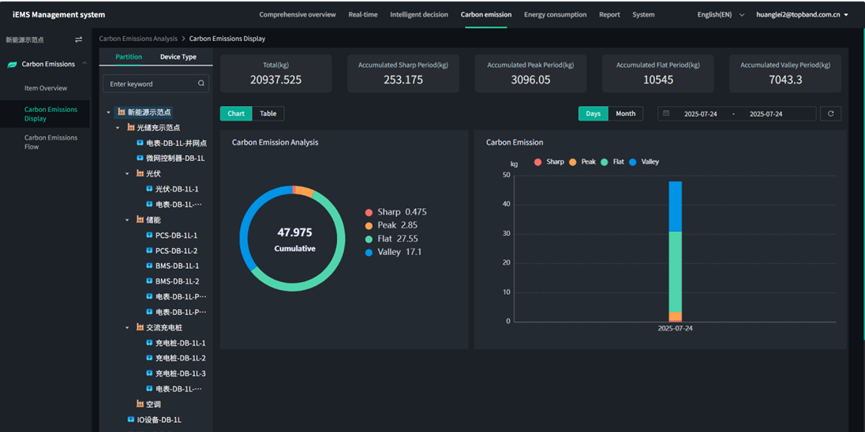Collapse the 光伏 tree arrow
Viewport: 865px width, 432px height.
pyautogui.click(x=127, y=174)
